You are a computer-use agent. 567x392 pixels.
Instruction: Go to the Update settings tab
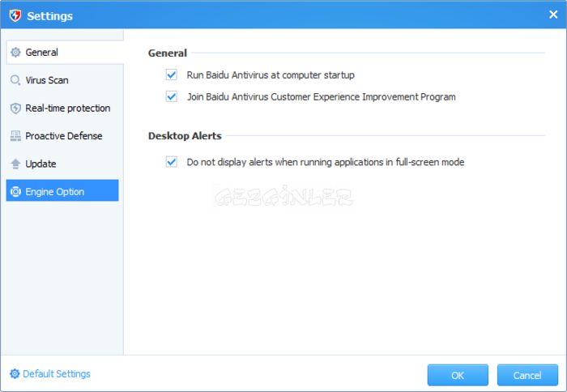pyautogui.click(x=62, y=164)
